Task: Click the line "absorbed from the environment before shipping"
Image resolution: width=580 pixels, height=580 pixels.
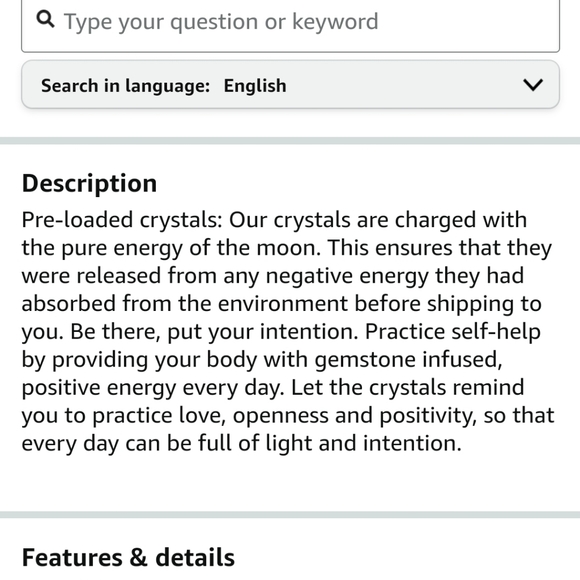Action: click(x=281, y=304)
